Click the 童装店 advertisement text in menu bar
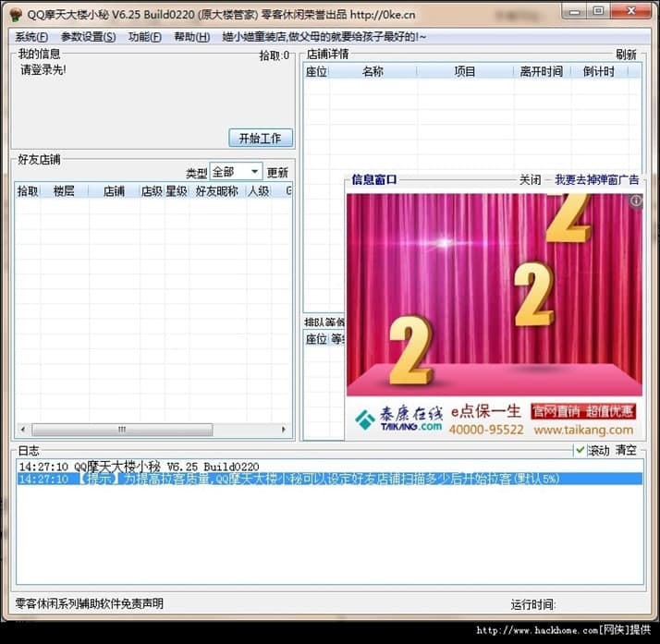This screenshot has height=644, width=660. tap(324, 37)
